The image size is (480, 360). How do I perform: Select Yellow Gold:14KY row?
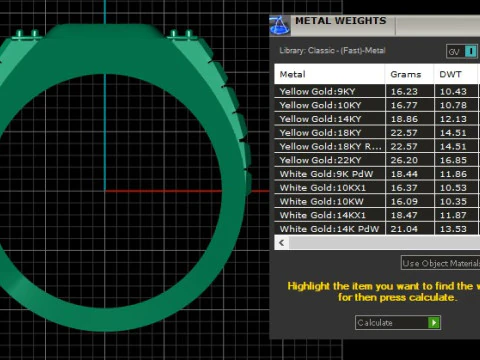(x=377, y=119)
